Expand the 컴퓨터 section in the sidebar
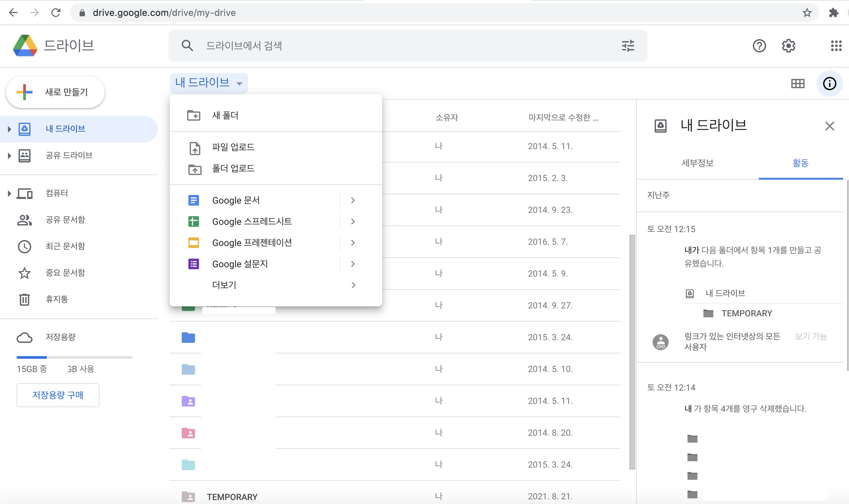This screenshot has width=849, height=504. pyautogui.click(x=9, y=193)
